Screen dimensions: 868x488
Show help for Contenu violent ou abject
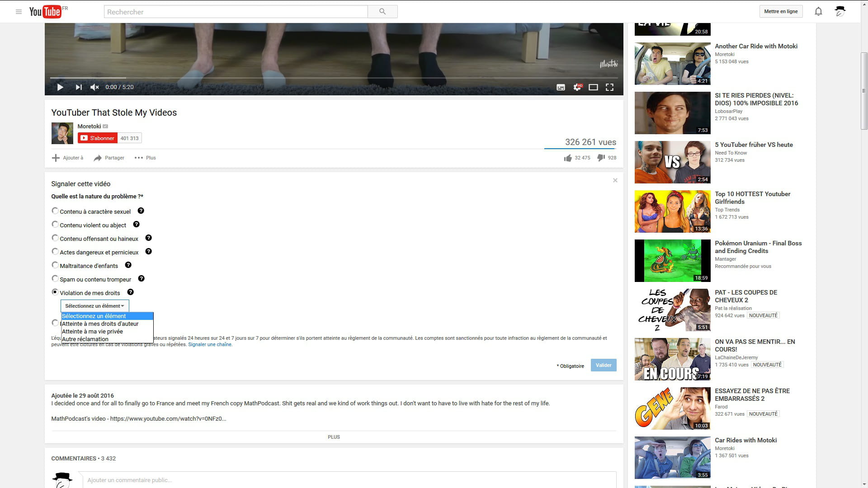pyautogui.click(x=136, y=225)
